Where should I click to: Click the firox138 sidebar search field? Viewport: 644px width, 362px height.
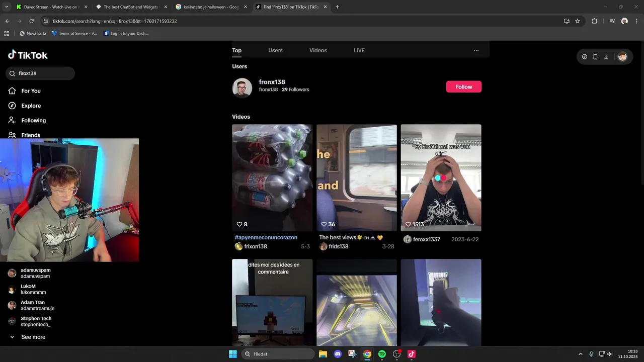tap(40, 73)
